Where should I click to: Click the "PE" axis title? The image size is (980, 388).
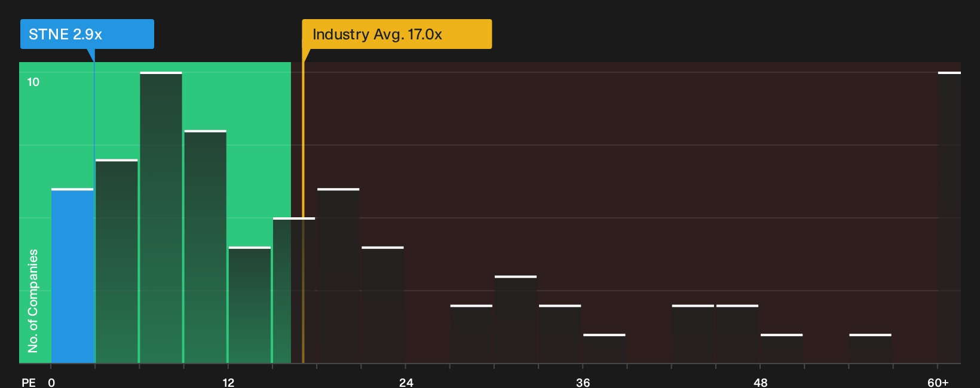(x=28, y=382)
